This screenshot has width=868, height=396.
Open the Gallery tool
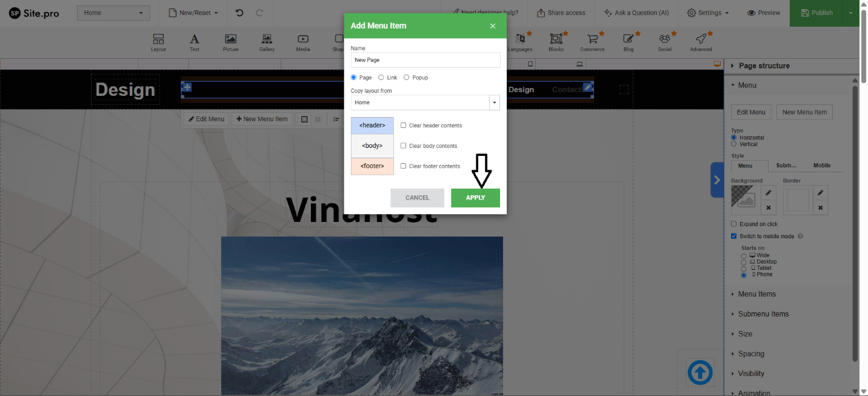(267, 40)
